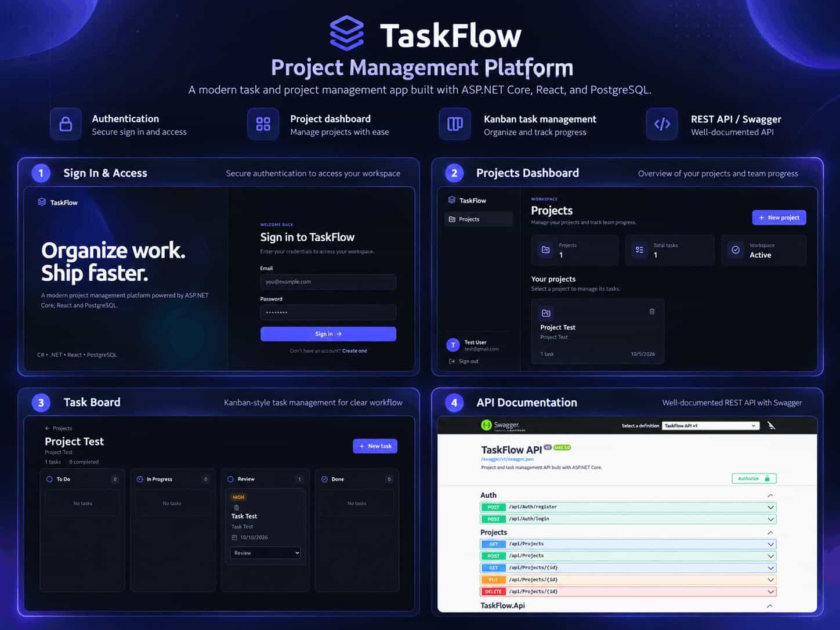Click the TaskFlow logo in dashboard sidebar
Screen dimensions: 840x630
tap(467, 200)
